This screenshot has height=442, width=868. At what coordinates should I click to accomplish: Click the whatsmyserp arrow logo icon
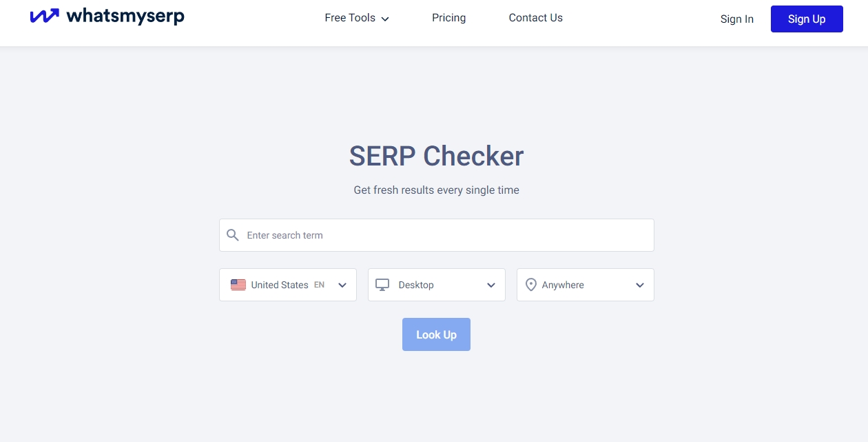(x=45, y=16)
